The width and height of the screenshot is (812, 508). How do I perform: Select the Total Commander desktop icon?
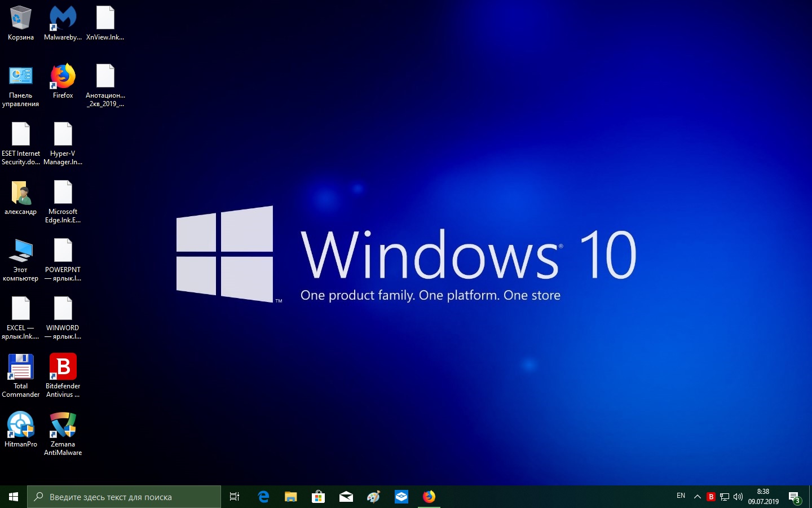coord(21,367)
